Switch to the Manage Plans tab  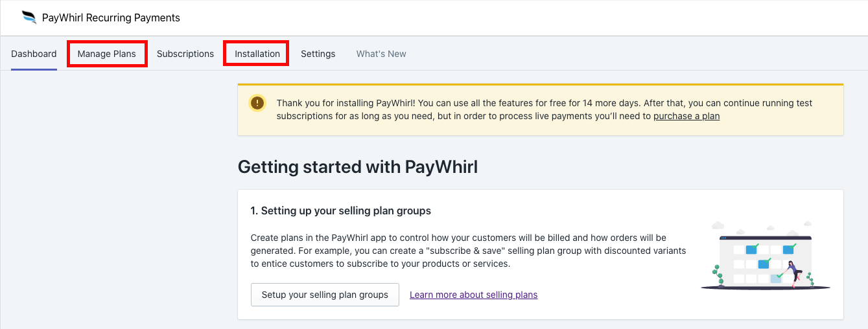[x=107, y=54]
